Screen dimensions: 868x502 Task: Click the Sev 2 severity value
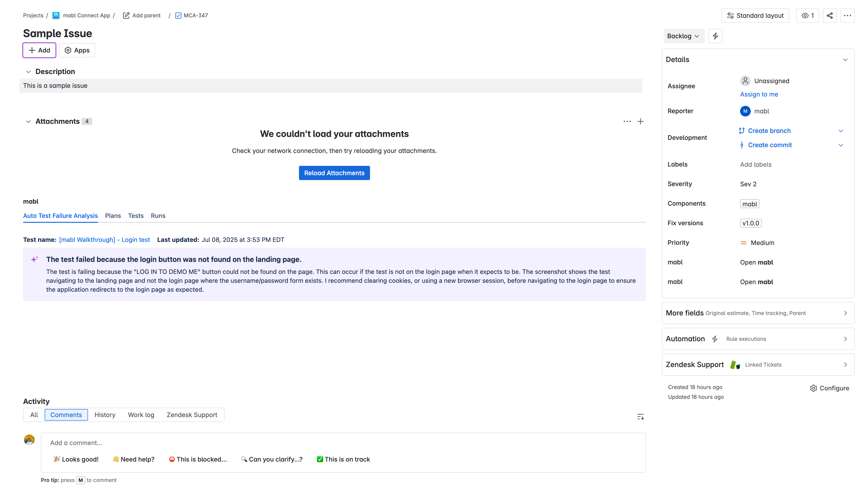coord(748,184)
